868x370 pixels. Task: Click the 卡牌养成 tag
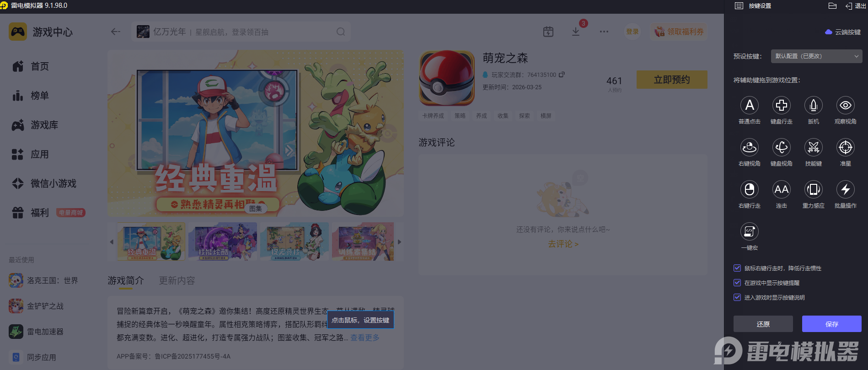(433, 116)
